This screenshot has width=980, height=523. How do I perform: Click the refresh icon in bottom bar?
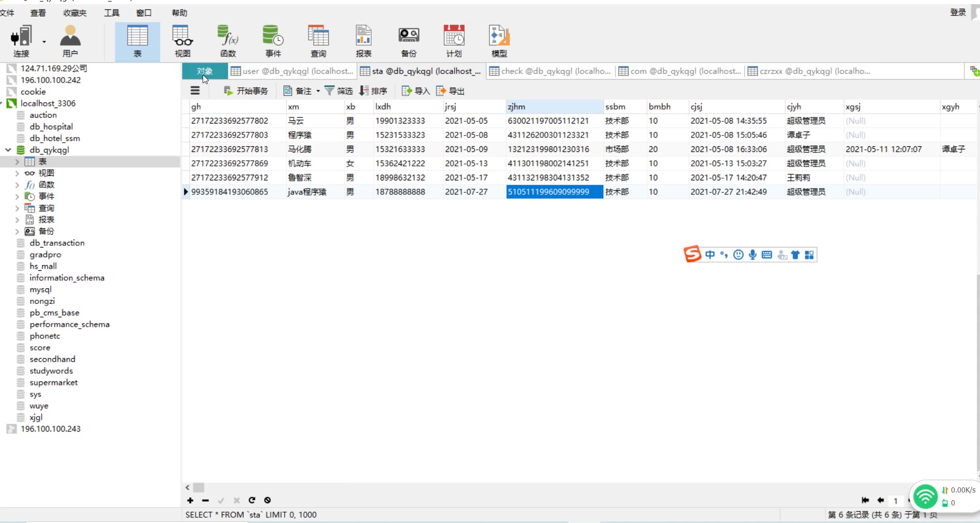point(252,500)
